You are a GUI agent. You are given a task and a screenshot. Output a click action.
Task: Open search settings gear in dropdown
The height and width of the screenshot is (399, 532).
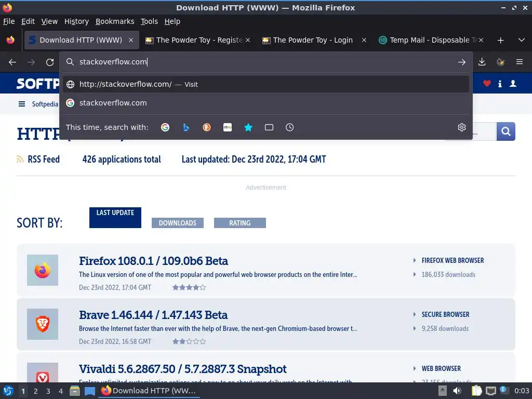pos(462,127)
